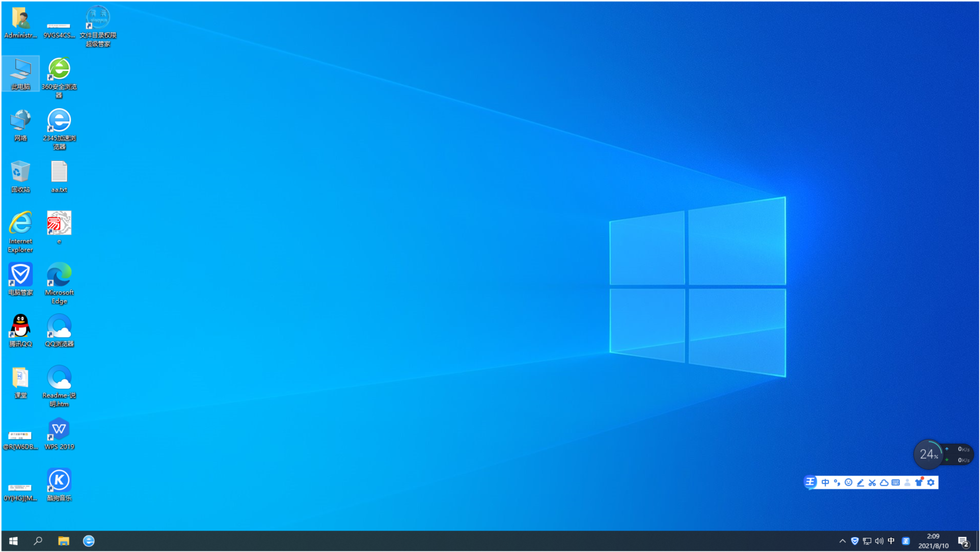Select the Tencent QQ penguin icon
The image size is (980, 552).
[20, 326]
